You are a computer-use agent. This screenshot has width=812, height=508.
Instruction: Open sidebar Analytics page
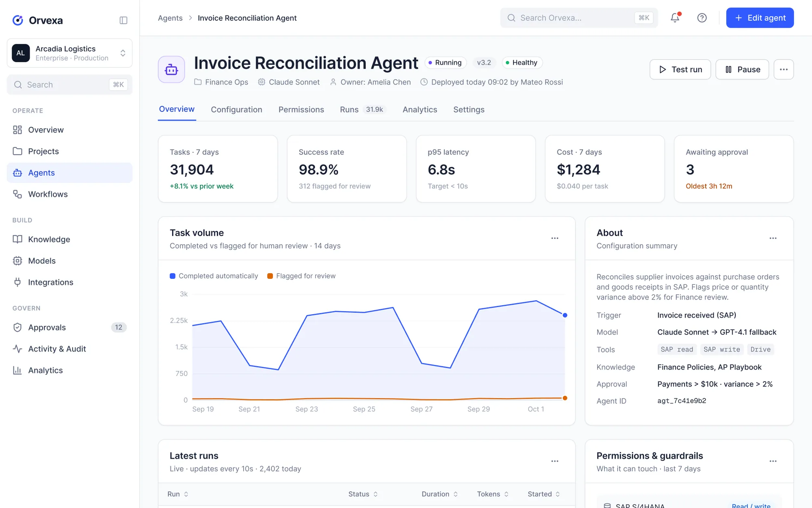pyautogui.click(x=69, y=371)
